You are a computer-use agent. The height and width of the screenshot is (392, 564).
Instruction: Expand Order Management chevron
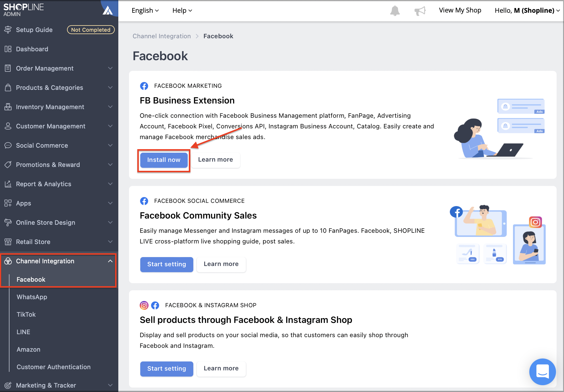tap(110, 68)
